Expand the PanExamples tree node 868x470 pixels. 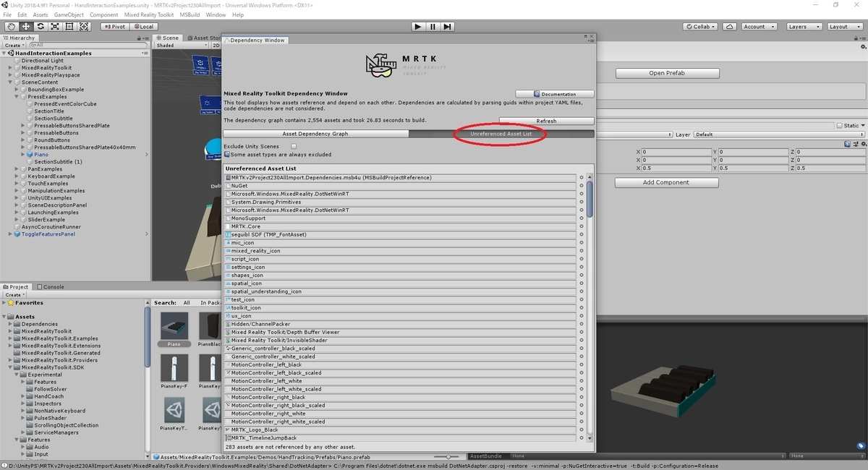point(17,169)
